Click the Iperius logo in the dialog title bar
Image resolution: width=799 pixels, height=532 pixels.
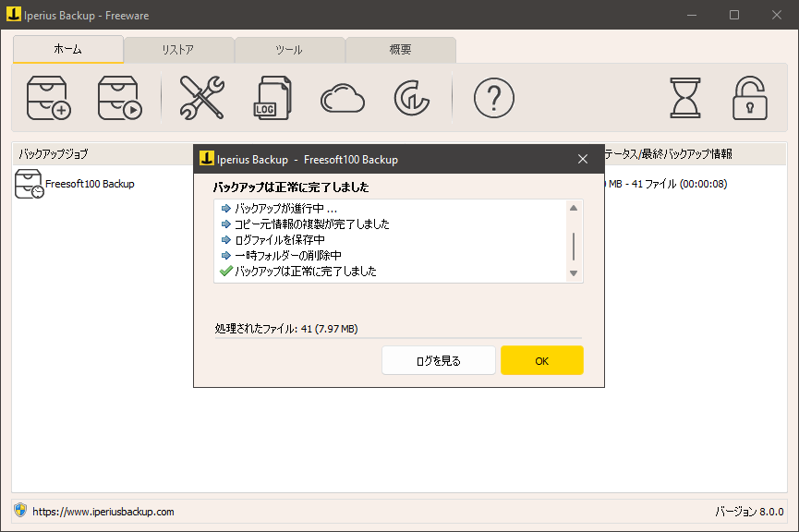(206, 159)
